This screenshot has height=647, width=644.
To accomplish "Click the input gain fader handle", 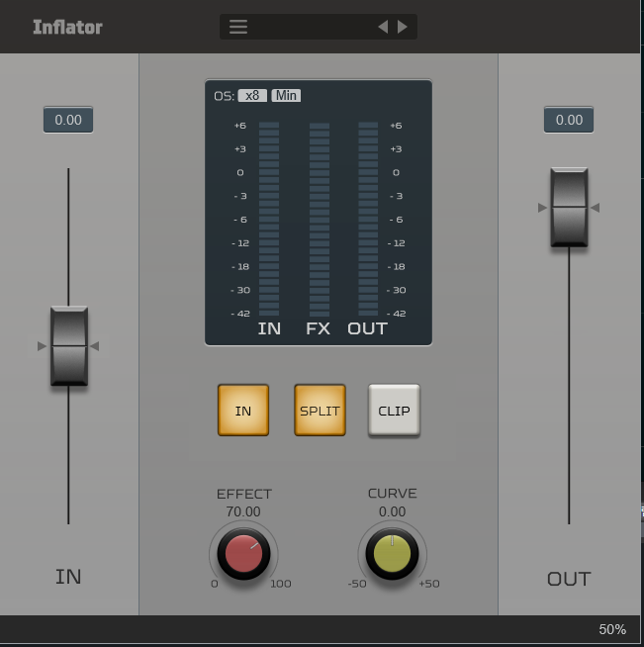I will [69, 346].
